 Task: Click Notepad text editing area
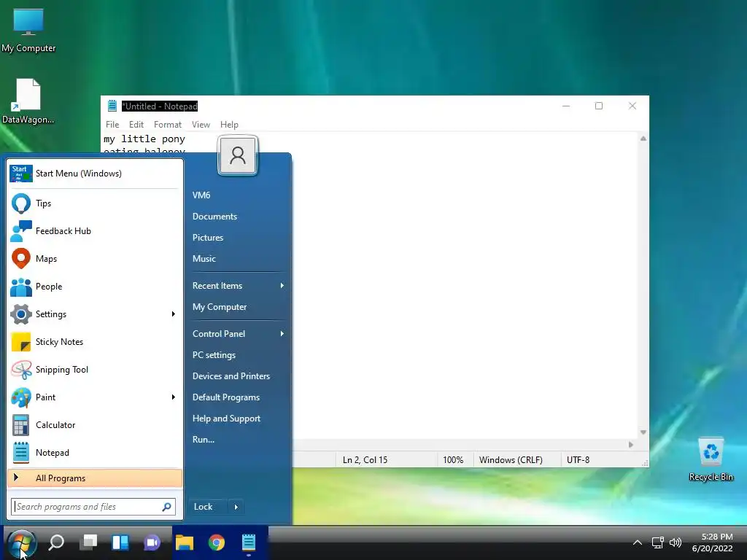(x=370, y=286)
